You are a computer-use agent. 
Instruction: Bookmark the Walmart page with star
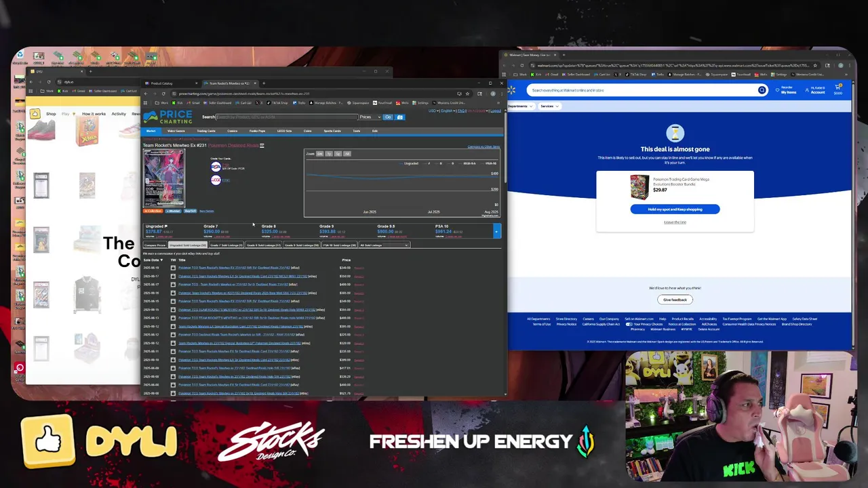point(815,66)
